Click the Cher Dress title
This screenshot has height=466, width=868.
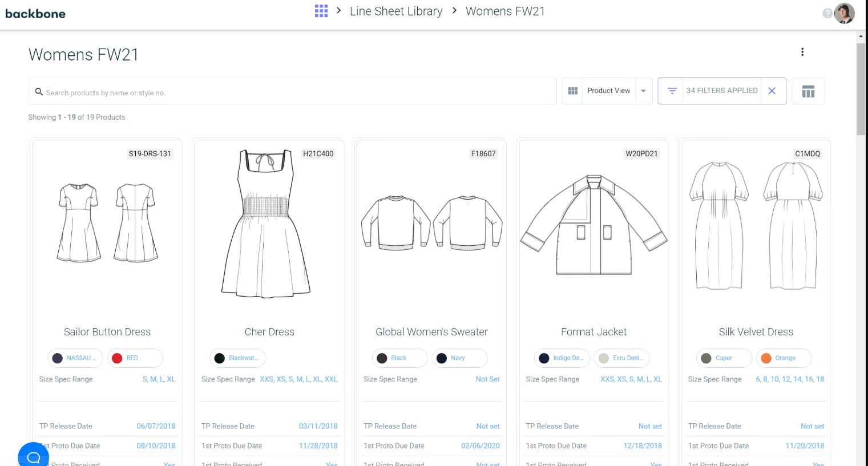(x=269, y=332)
